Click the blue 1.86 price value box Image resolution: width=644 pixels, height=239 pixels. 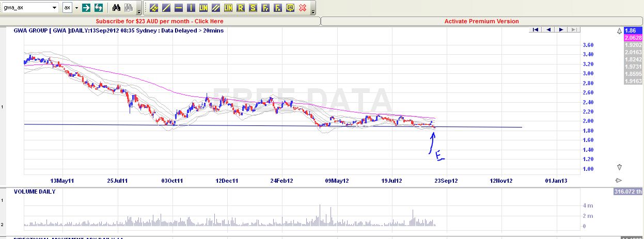633,31
